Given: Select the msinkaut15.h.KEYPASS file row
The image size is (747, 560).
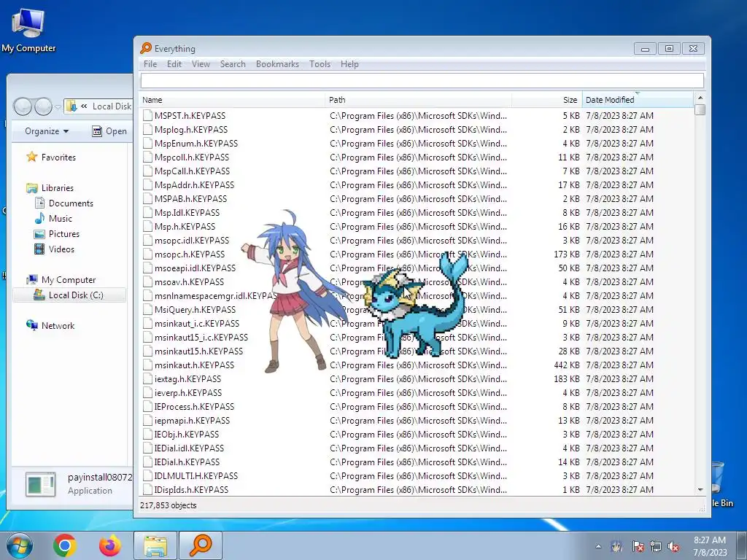Looking at the screenshot, I should coord(417,351).
